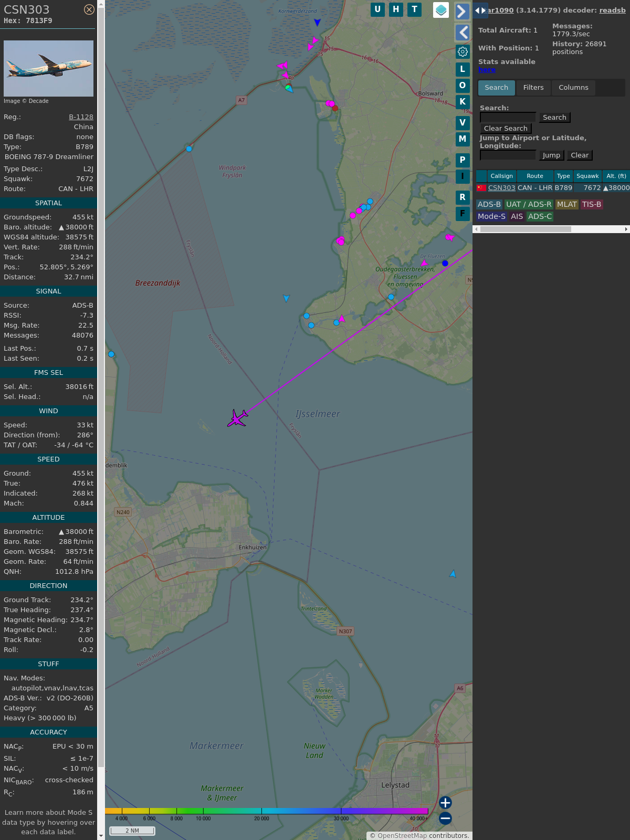Click the altitude color scale bar
The width and height of the screenshot is (630, 840).
click(x=267, y=811)
